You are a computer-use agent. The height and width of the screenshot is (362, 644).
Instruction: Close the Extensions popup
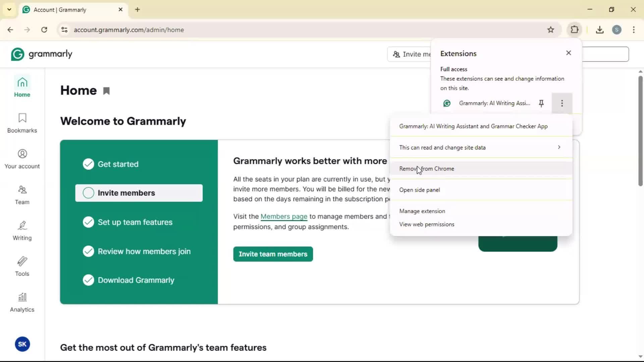click(x=569, y=53)
